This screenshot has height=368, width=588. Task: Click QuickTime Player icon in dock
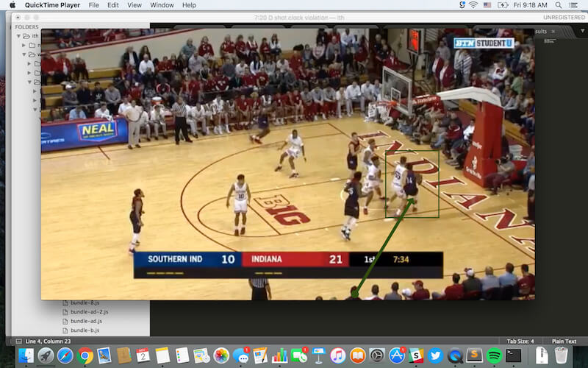click(x=455, y=355)
